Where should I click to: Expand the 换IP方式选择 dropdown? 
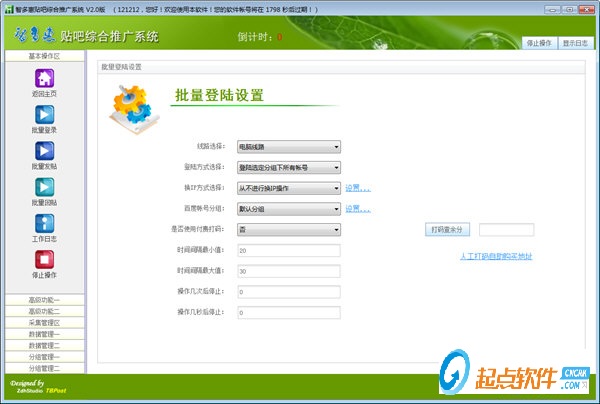(x=289, y=188)
